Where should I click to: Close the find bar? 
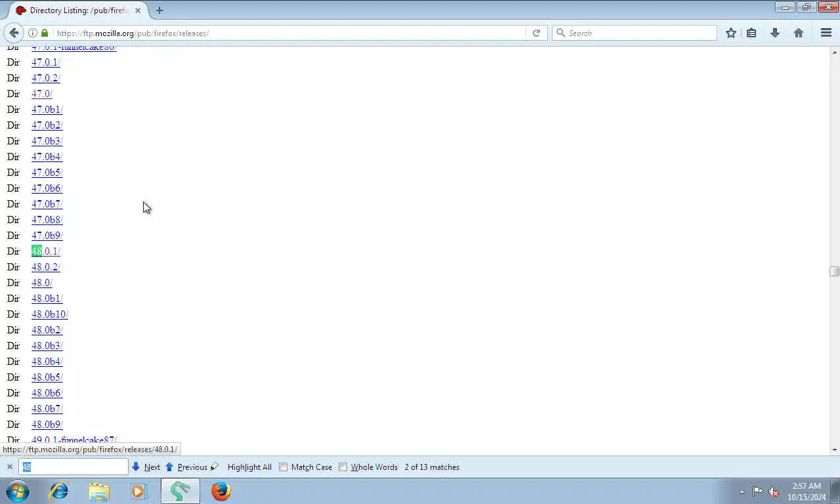(9, 467)
